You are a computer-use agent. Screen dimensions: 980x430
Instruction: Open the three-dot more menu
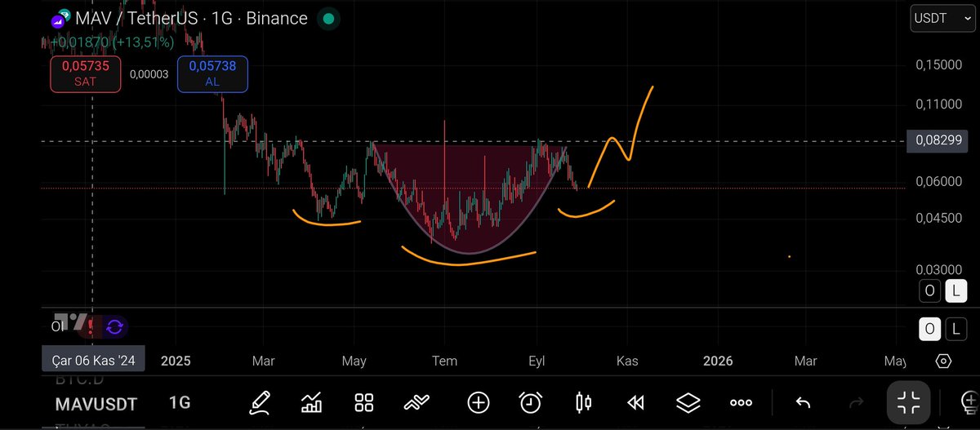[741, 402]
